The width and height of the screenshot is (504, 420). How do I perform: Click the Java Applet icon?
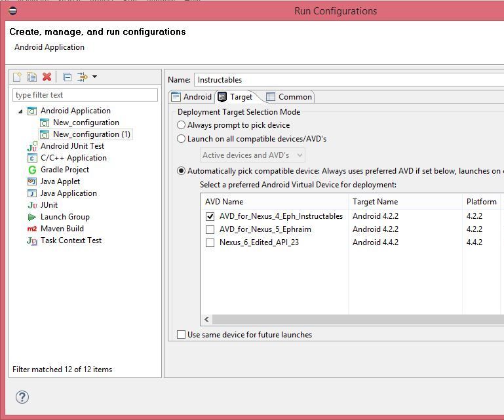32,181
